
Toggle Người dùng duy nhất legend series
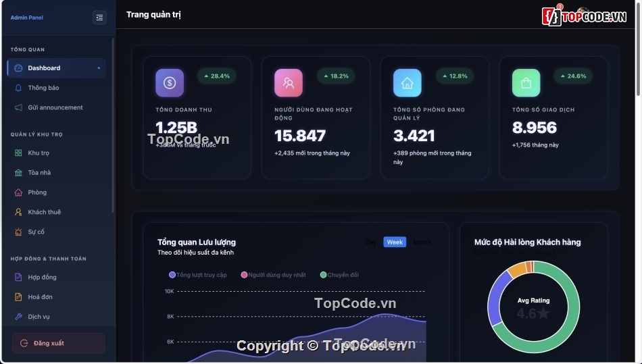point(274,275)
